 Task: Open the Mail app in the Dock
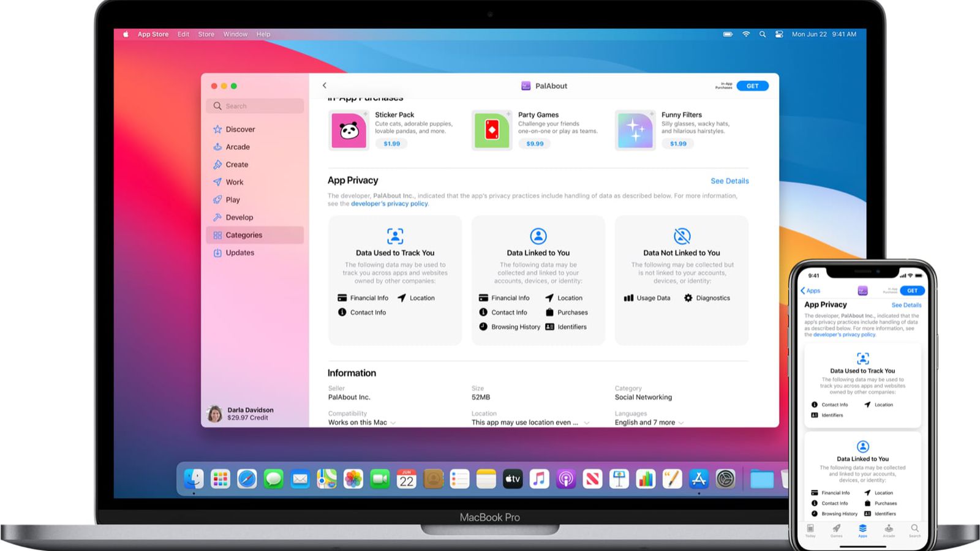300,479
